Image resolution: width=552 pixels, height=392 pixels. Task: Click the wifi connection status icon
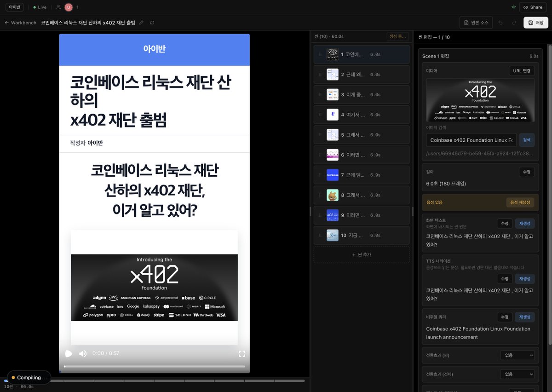coord(513,7)
